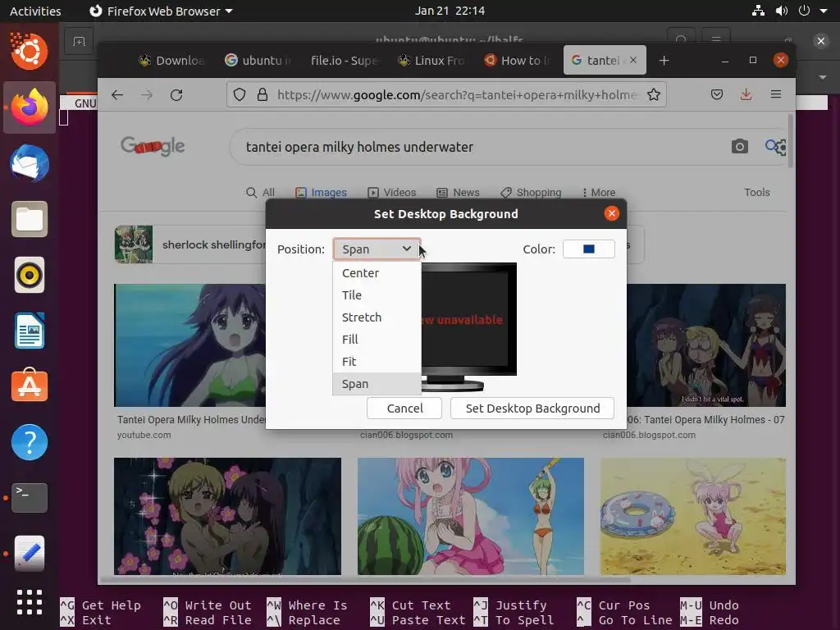This screenshot has width=840, height=630.
Task: Select Fill in the Position dropdown
Action: (377, 340)
